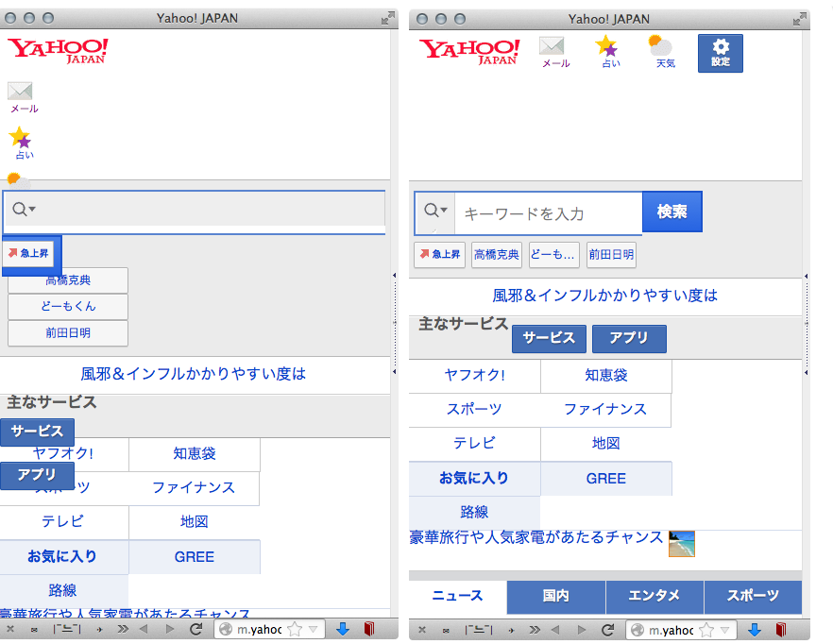Click 前田日明 keyword in left window
This screenshot has height=644, width=833.
(68, 333)
